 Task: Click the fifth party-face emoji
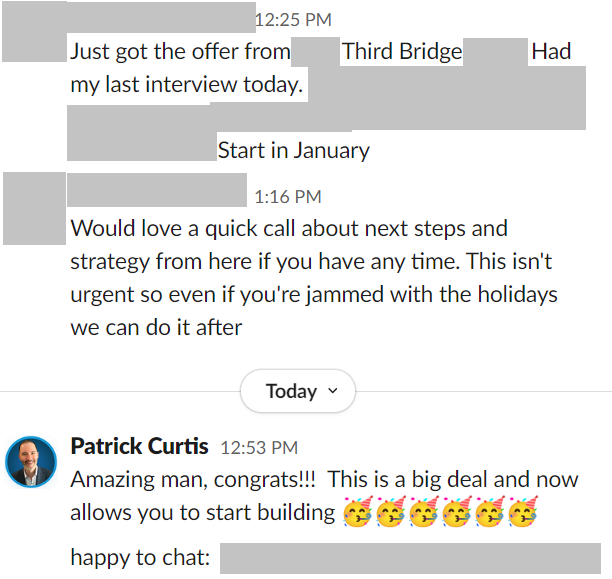[x=490, y=514]
